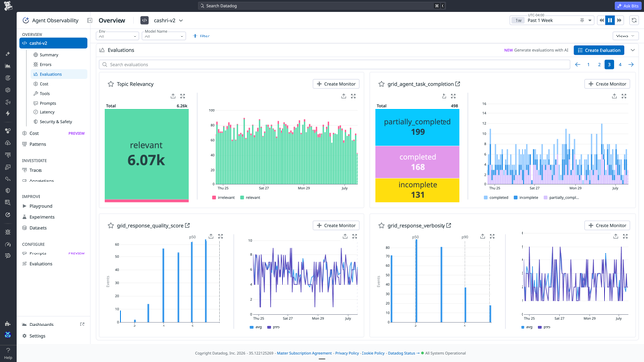Expand Topic Relevancy timeseries chart fullscreen
The width and height of the screenshot is (644, 362).
point(353,96)
